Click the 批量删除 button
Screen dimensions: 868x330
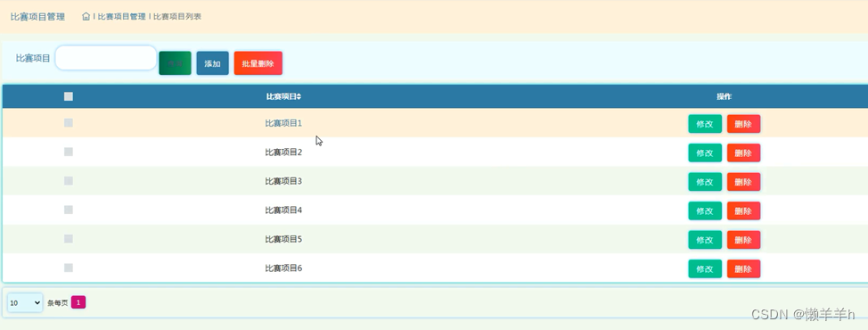coord(258,63)
